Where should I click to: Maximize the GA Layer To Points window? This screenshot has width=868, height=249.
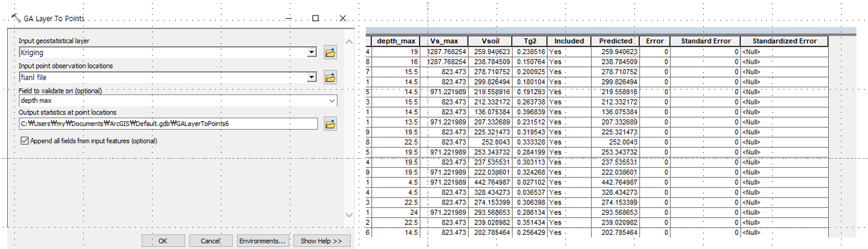316,18
